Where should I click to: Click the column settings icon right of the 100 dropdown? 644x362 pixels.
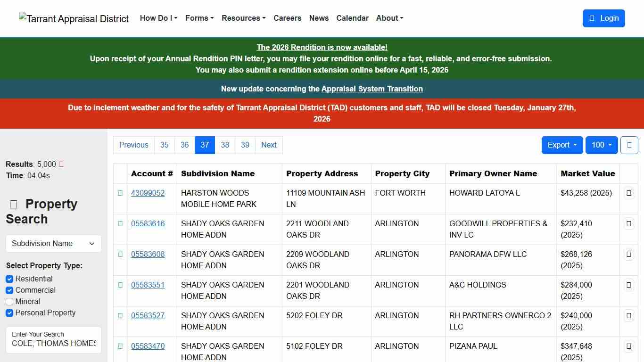click(x=629, y=145)
